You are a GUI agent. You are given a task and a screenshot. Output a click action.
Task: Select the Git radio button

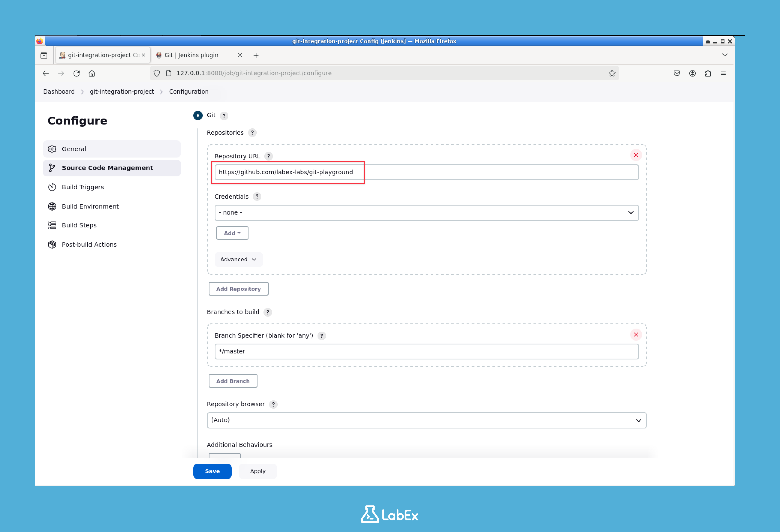pyautogui.click(x=198, y=115)
